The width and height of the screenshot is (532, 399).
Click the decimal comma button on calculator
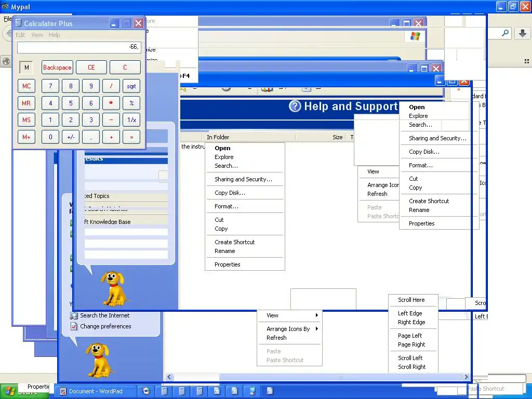pyautogui.click(x=91, y=137)
